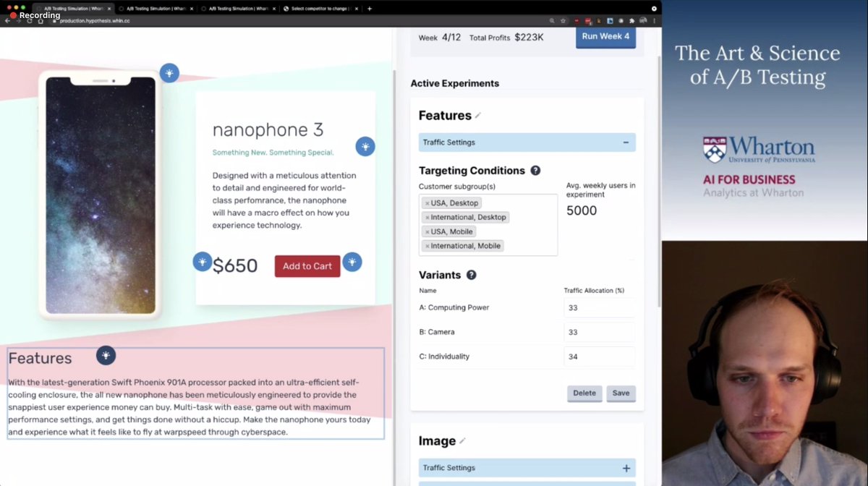Click the Something New. Something Special. tagline
This screenshot has height=486, width=868.
click(273, 153)
